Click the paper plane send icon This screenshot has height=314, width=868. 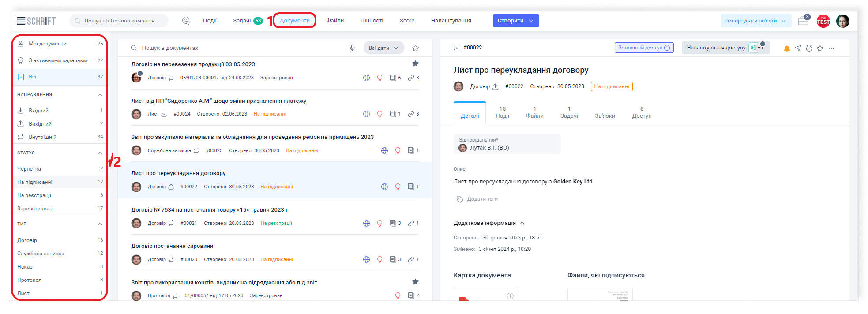(798, 49)
